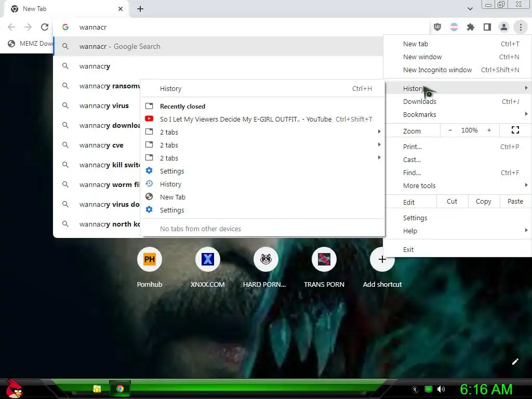Image resolution: width=532 pixels, height=399 pixels.
Task: Select New window menu item
Action: [x=458, y=57]
